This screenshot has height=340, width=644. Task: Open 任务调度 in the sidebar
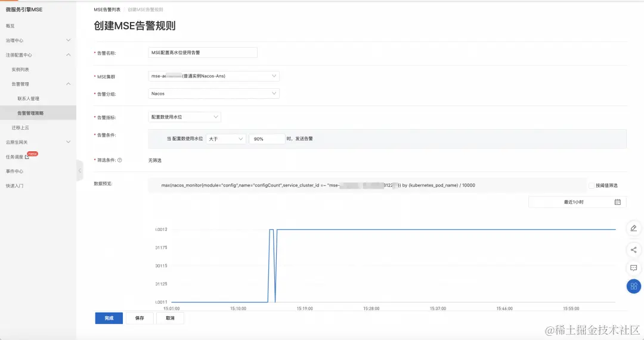[14, 157]
